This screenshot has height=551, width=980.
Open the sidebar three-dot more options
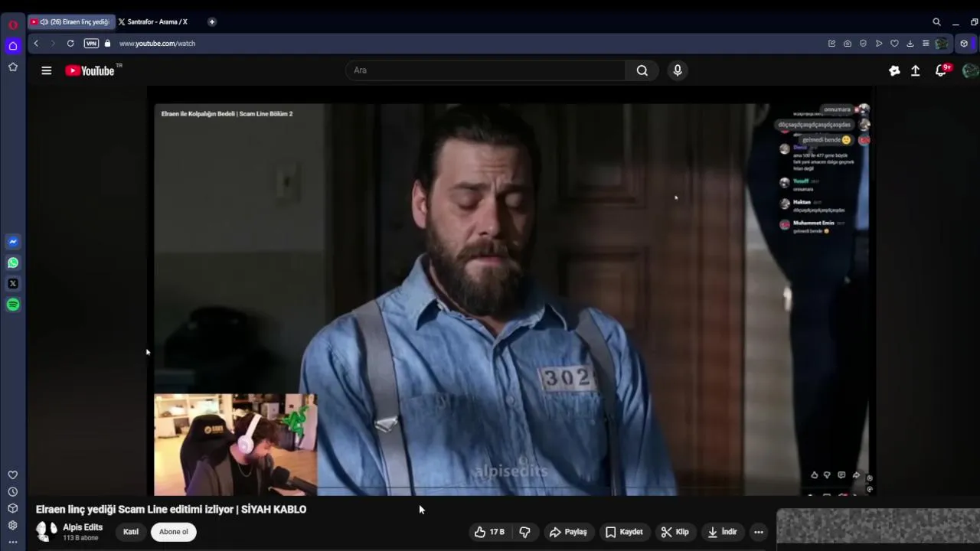pos(13,542)
